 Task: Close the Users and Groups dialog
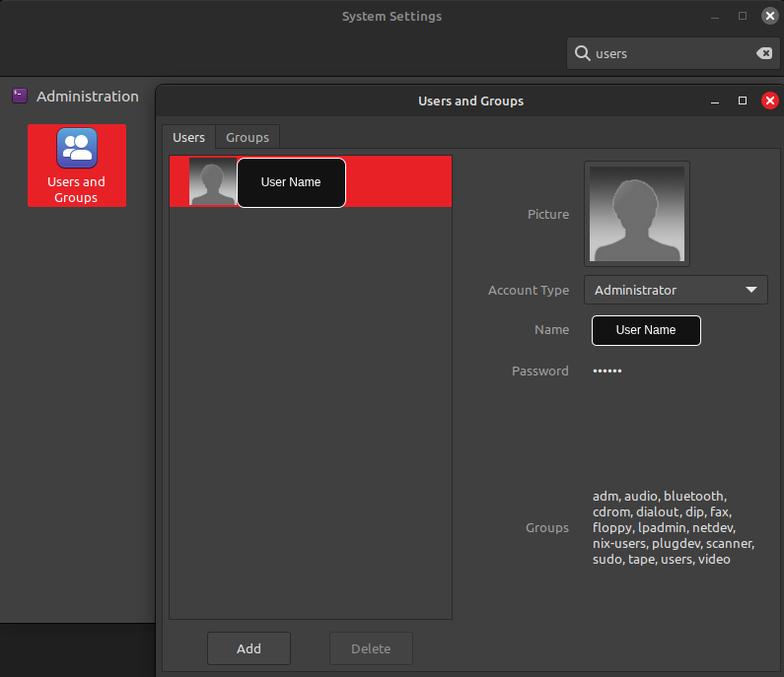770,101
